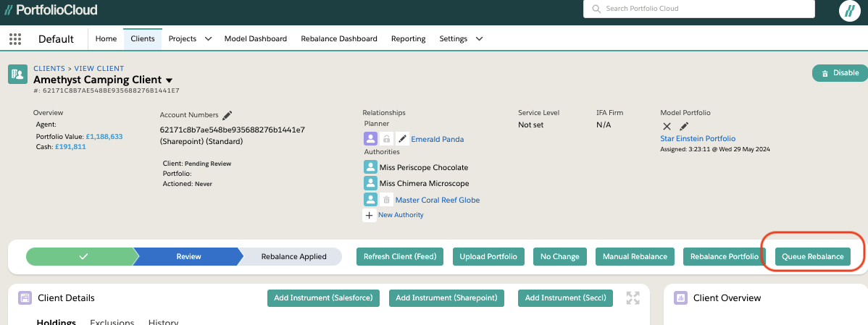Click the Queue Rebalance button
The width and height of the screenshot is (868, 325).
click(813, 256)
